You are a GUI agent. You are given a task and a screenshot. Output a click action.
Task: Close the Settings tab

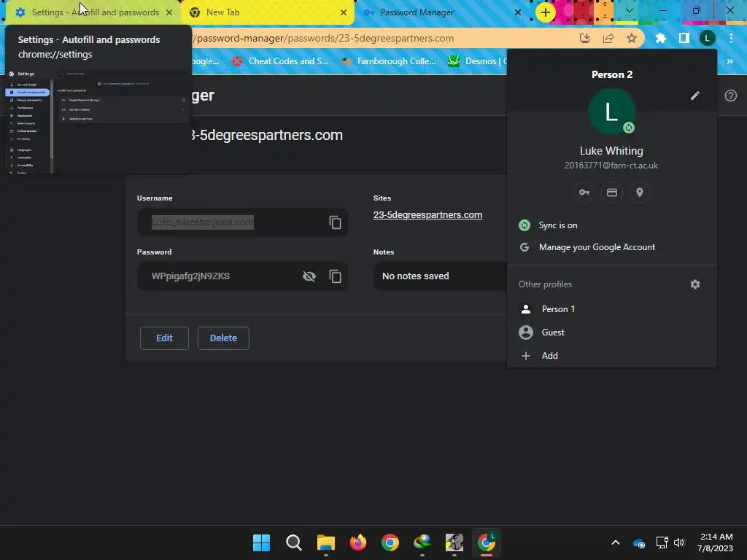tap(169, 12)
